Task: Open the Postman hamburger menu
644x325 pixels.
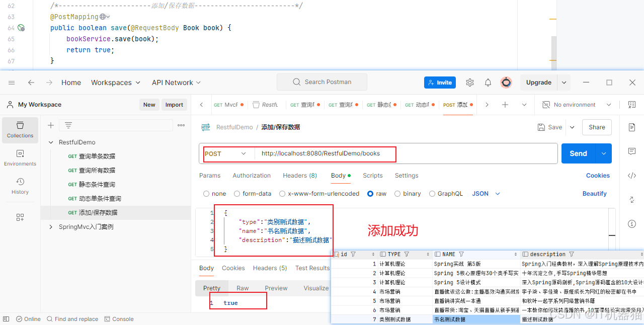Action: tap(12, 83)
